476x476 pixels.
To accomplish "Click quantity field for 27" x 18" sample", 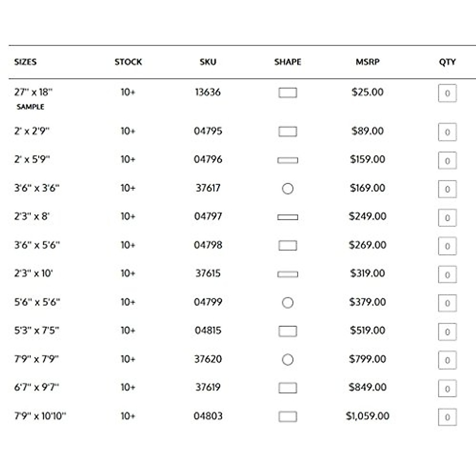I will tap(447, 94).
